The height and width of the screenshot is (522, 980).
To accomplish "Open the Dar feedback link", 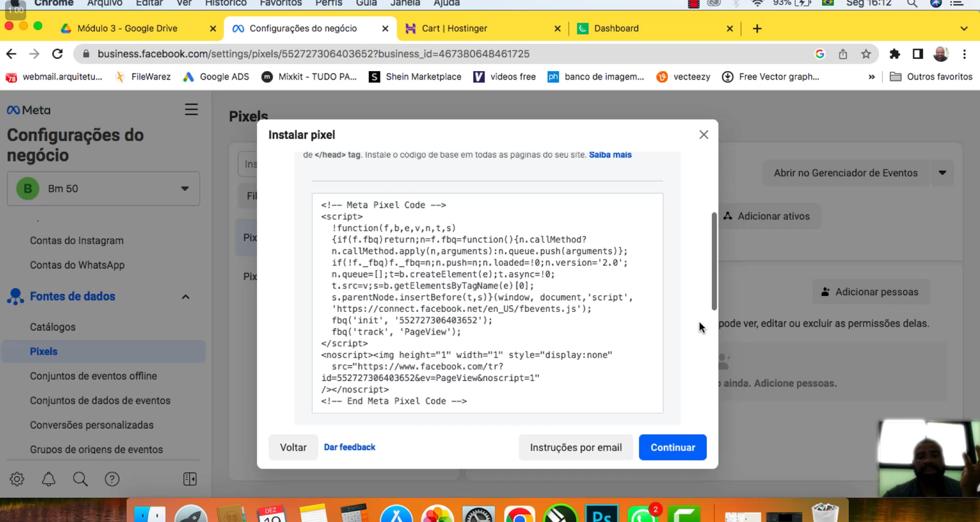I will point(350,447).
